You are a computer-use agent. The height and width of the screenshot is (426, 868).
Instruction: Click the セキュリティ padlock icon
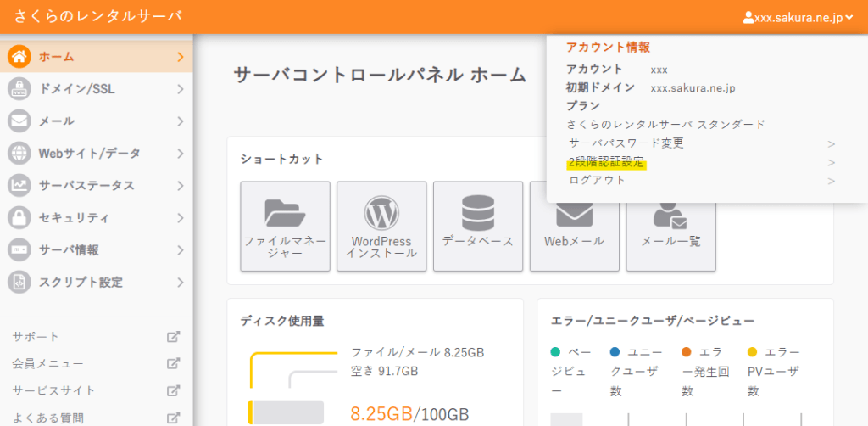(19, 218)
